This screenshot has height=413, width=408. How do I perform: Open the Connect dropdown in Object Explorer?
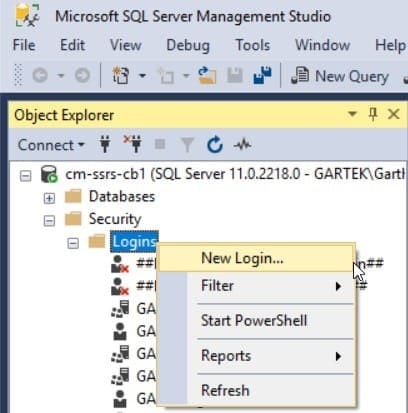(51, 145)
